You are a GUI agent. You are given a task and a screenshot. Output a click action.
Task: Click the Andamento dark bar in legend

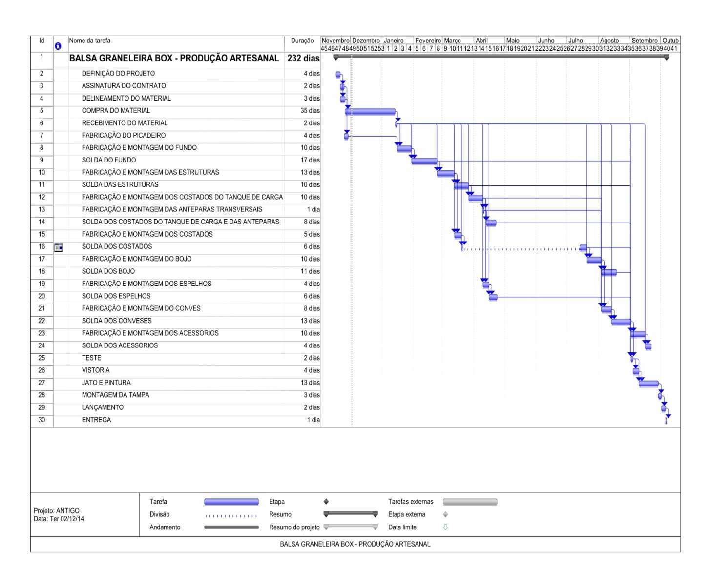point(231,527)
